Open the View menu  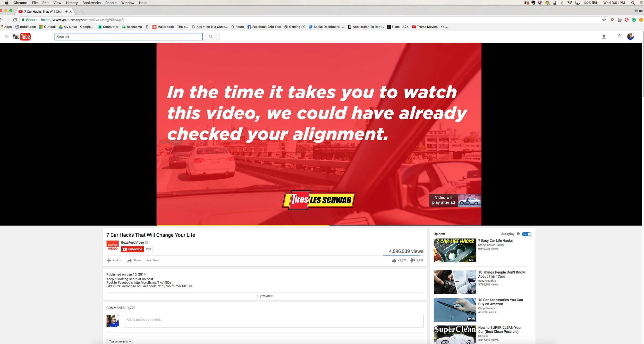point(57,3)
